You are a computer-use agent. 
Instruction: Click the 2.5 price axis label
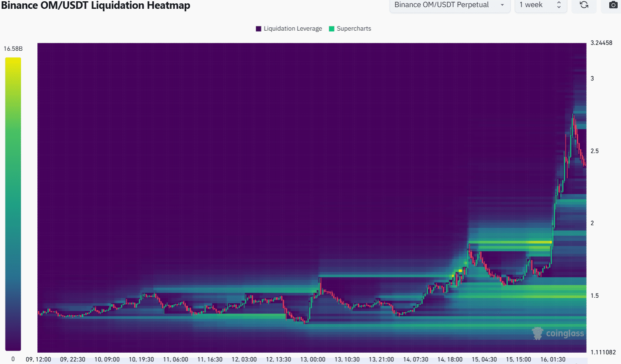click(595, 151)
